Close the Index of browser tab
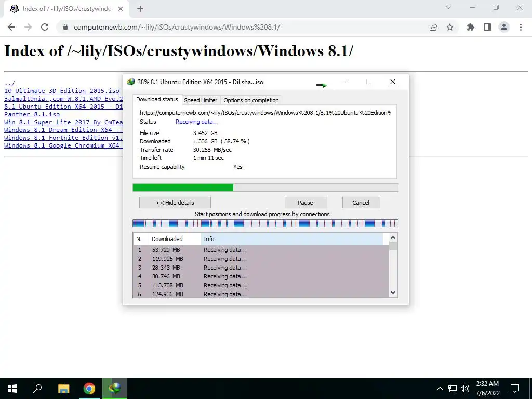532x399 pixels. (121, 9)
